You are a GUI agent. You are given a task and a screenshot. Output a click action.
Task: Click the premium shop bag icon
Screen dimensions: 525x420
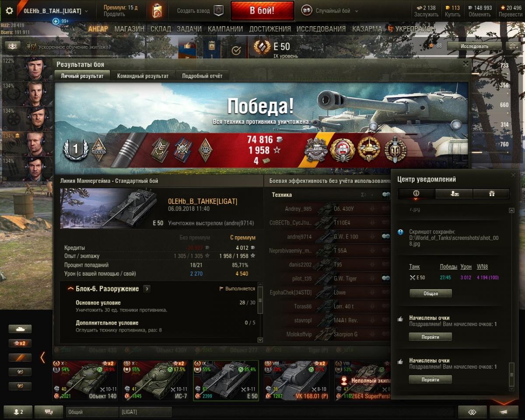pos(157,10)
